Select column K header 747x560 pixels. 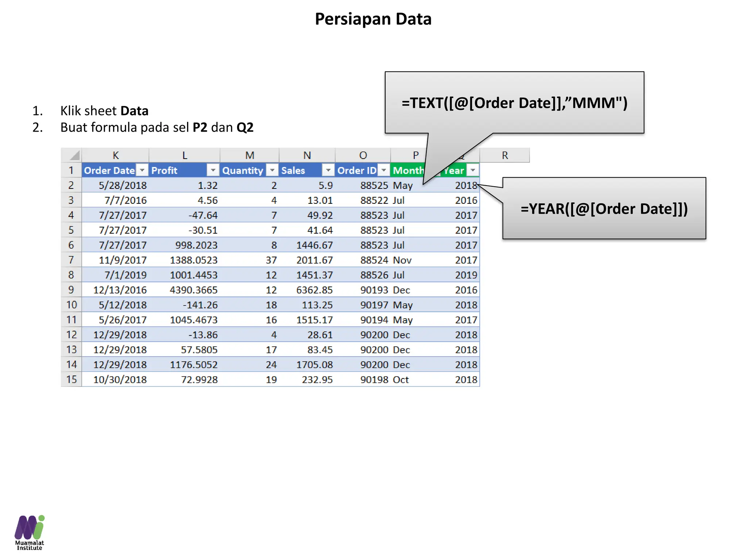(115, 155)
